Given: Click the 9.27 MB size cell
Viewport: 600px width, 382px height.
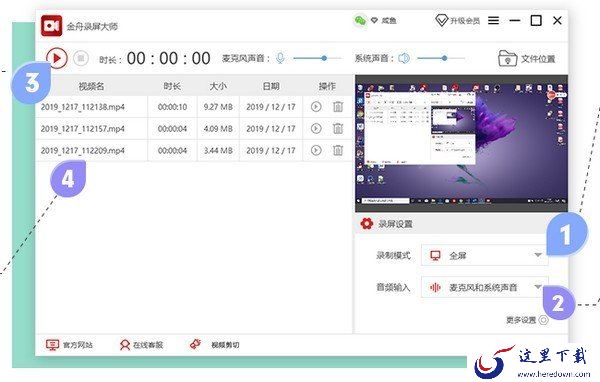Looking at the screenshot, I should (x=218, y=107).
